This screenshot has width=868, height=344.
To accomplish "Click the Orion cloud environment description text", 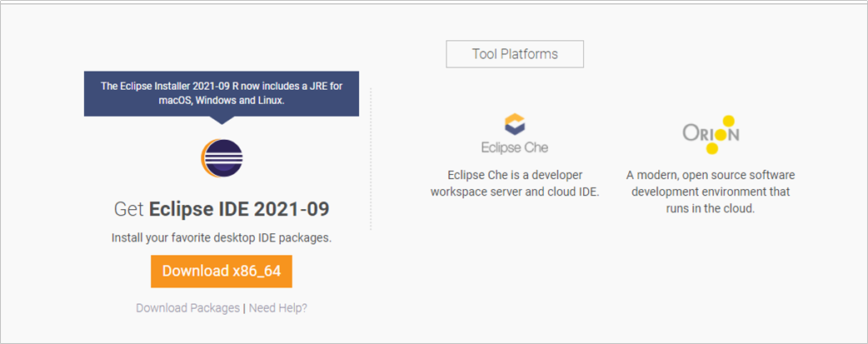I will (x=711, y=192).
